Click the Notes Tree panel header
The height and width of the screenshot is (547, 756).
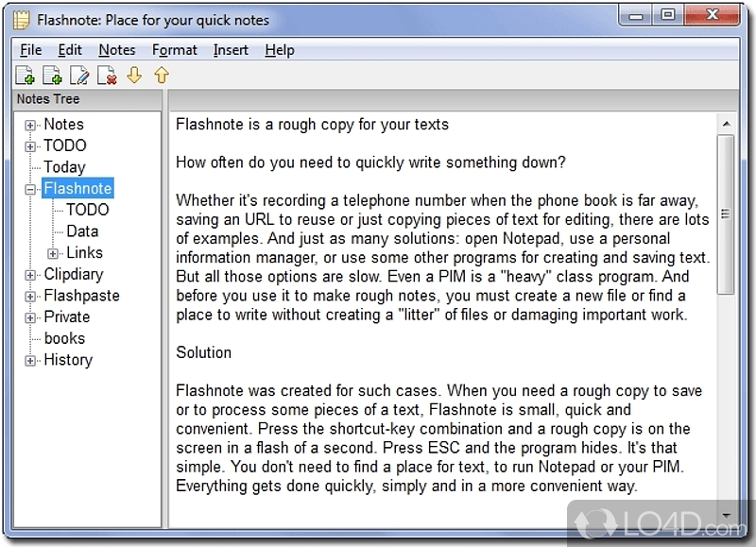[87, 99]
